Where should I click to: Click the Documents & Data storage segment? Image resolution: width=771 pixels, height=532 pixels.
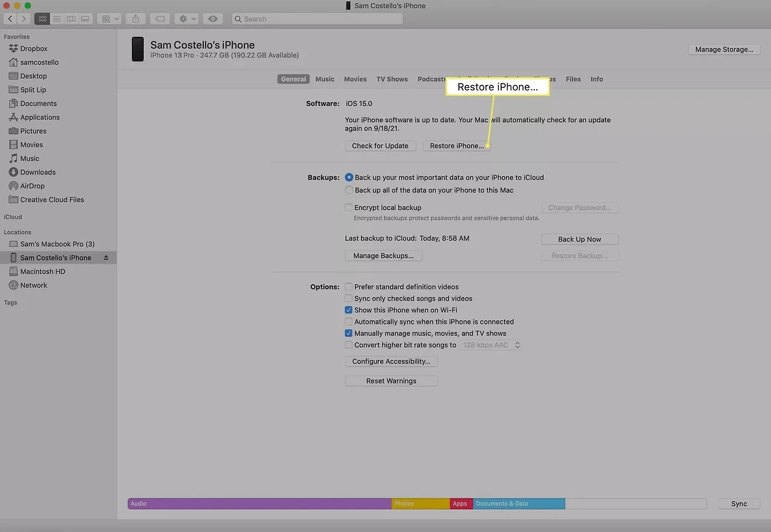click(x=519, y=504)
